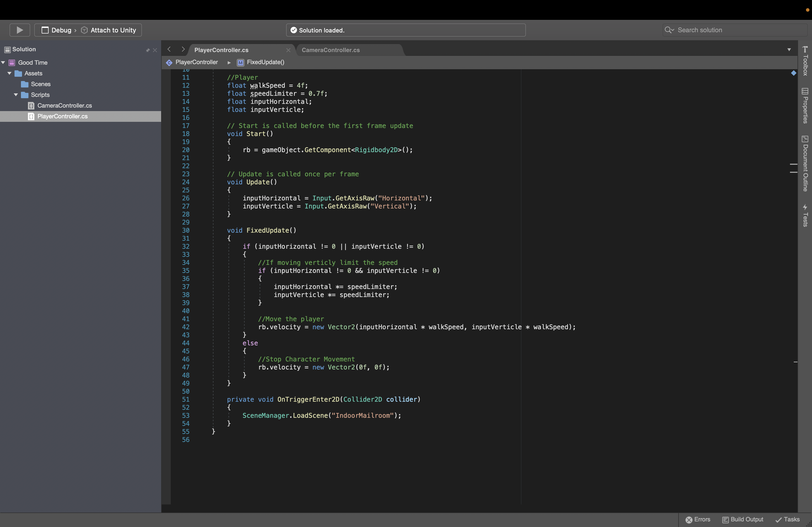Select Debug configuration selector
This screenshot has height=527, width=812.
[x=57, y=30]
